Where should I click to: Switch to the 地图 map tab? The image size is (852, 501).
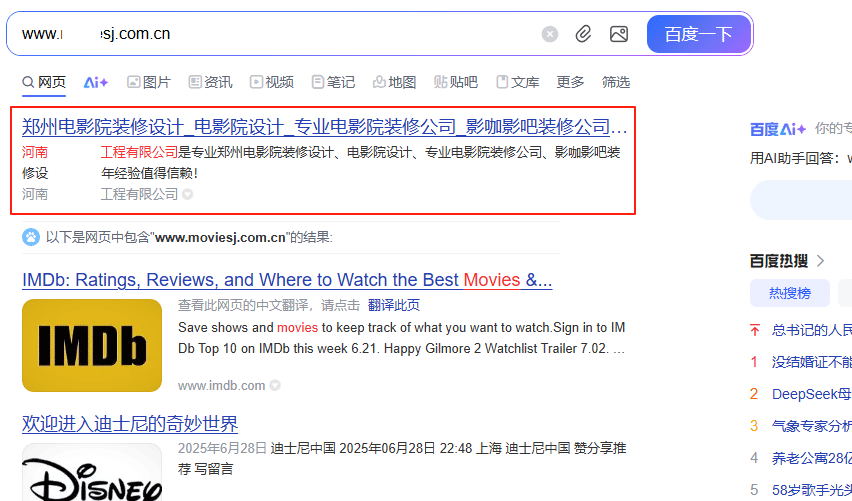point(394,82)
